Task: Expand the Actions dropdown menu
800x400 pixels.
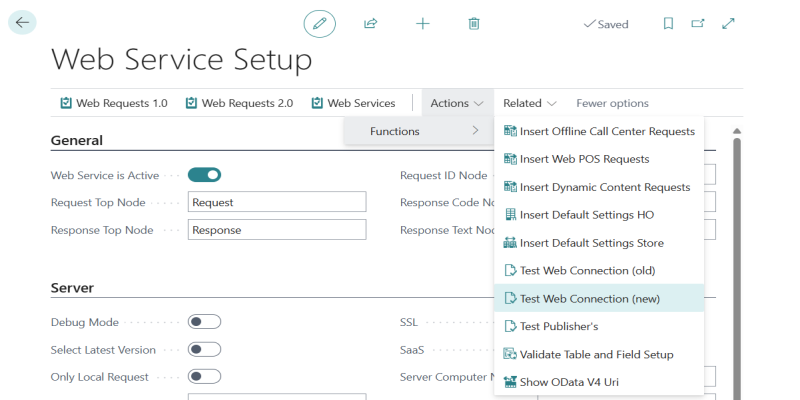Action: coord(457,103)
